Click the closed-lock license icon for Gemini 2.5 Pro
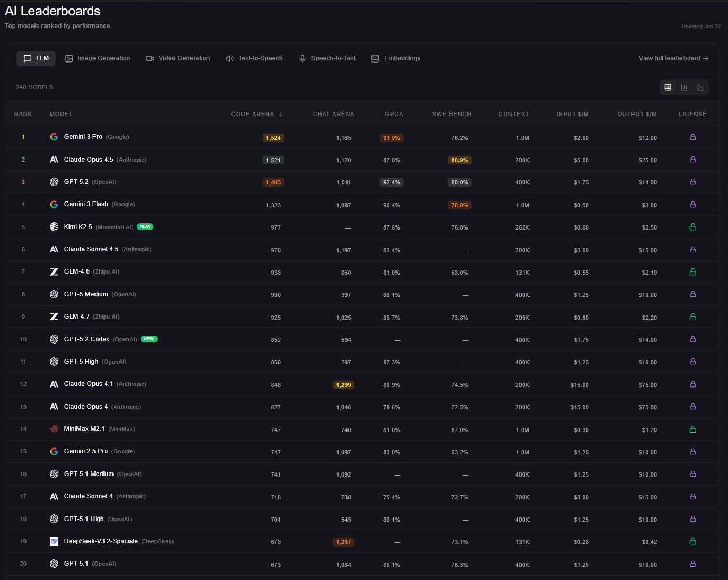 pos(692,452)
